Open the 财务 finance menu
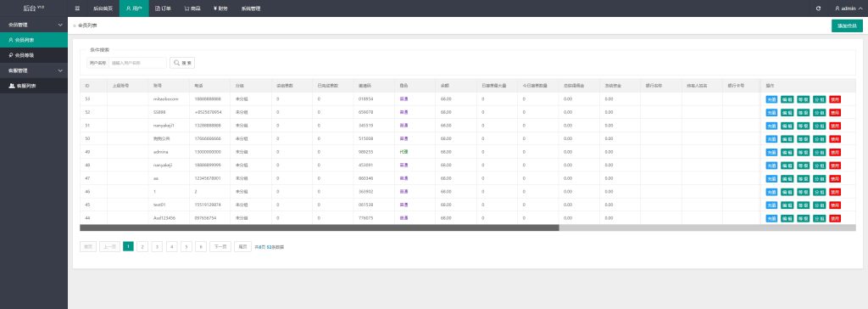This screenshot has height=309, width=868. click(220, 8)
